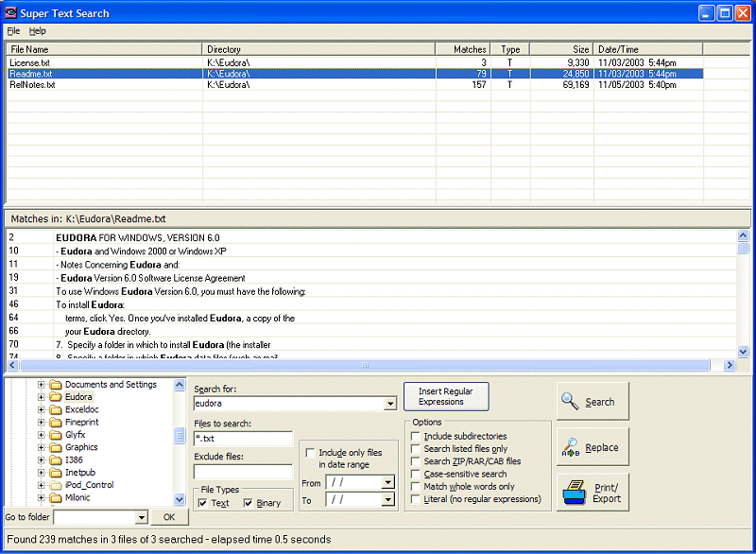756x554 pixels.
Task: Click the Super Text Search title bar icon
Action: (x=11, y=13)
